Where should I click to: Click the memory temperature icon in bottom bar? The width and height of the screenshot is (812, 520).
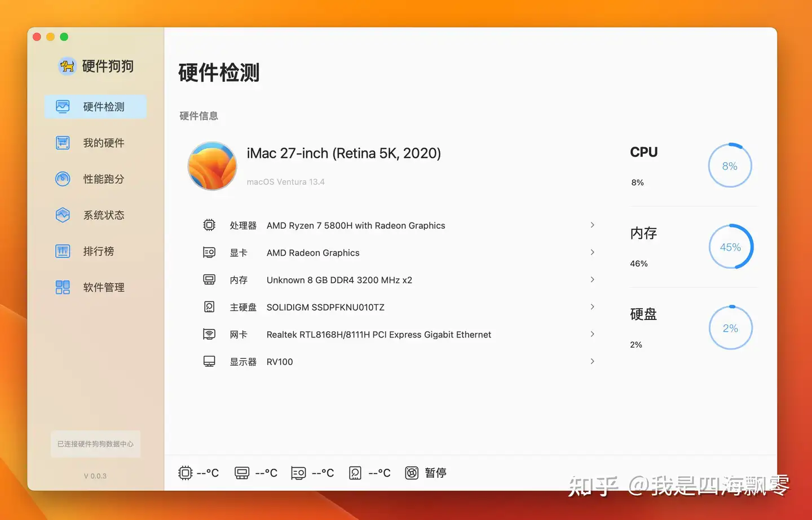pyautogui.click(x=242, y=473)
